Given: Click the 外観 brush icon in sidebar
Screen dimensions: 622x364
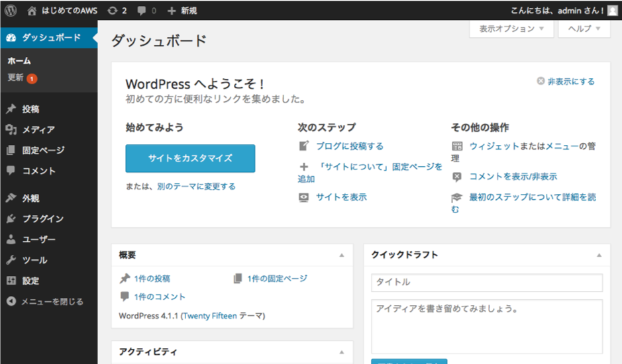Looking at the screenshot, I should point(11,198).
